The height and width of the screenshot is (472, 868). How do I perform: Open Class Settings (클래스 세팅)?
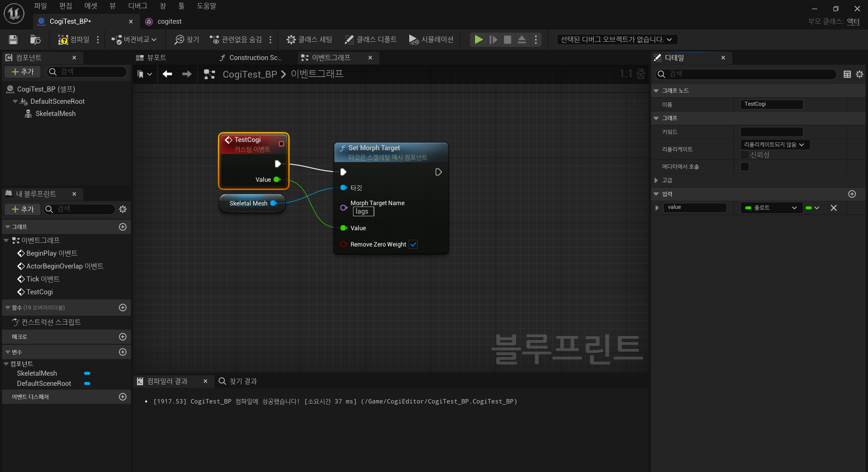point(309,40)
